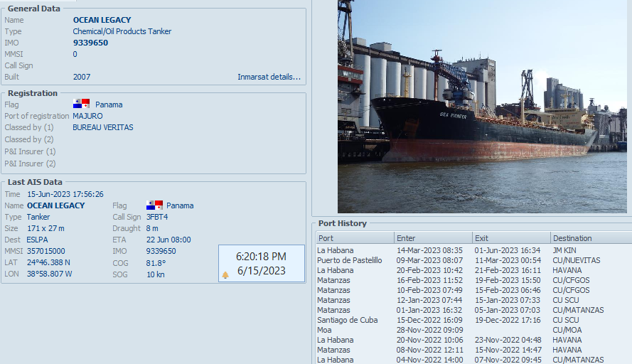
Task: Select Matanzas row entered 16-Feb-2023
Action: tap(473, 280)
